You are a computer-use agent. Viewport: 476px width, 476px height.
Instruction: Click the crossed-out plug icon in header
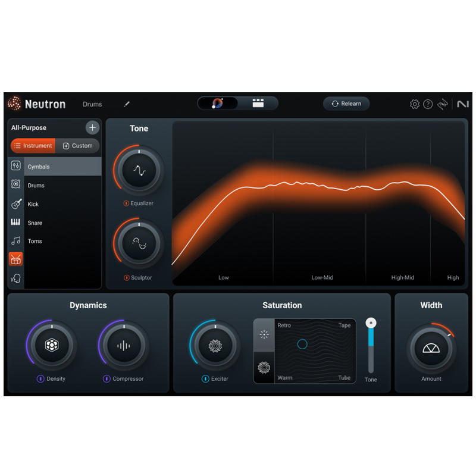click(442, 104)
